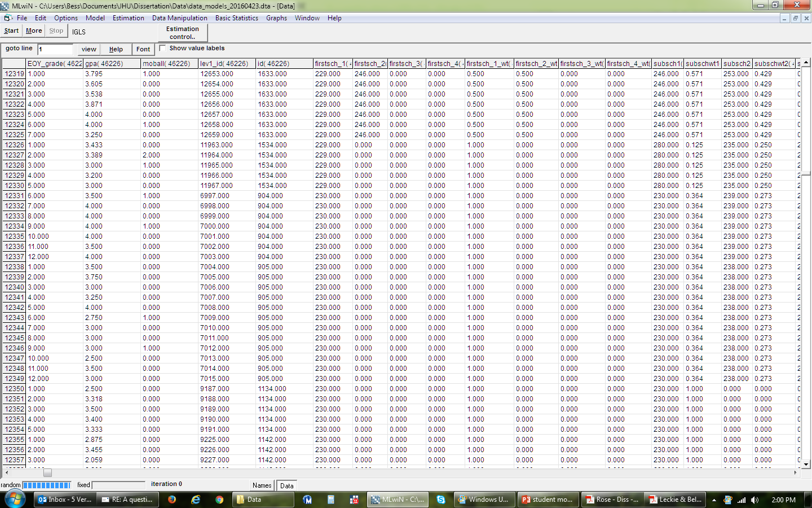Click the MLwiN document icon beside File
Image resolution: width=812 pixels, height=508 pixels.
click(x=8, y=18)
